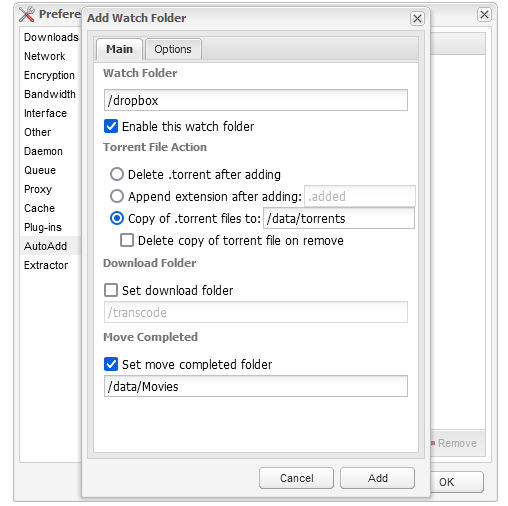Screen dimensions: 508x506
Task: Check Delete copy of torrent file on remove
Action: (x=127, y=240)
